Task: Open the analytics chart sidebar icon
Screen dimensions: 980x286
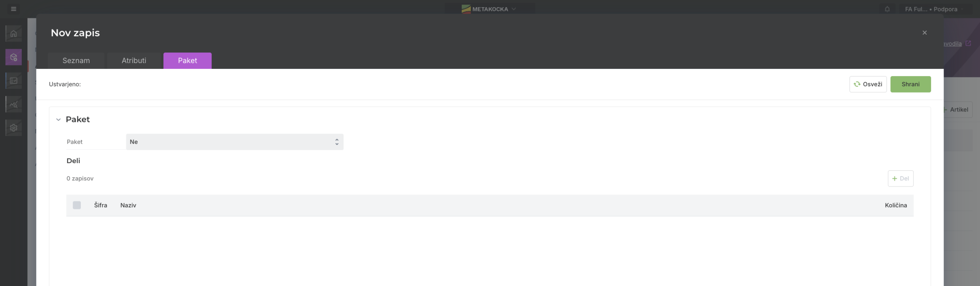Action: [x=13, y=104]
